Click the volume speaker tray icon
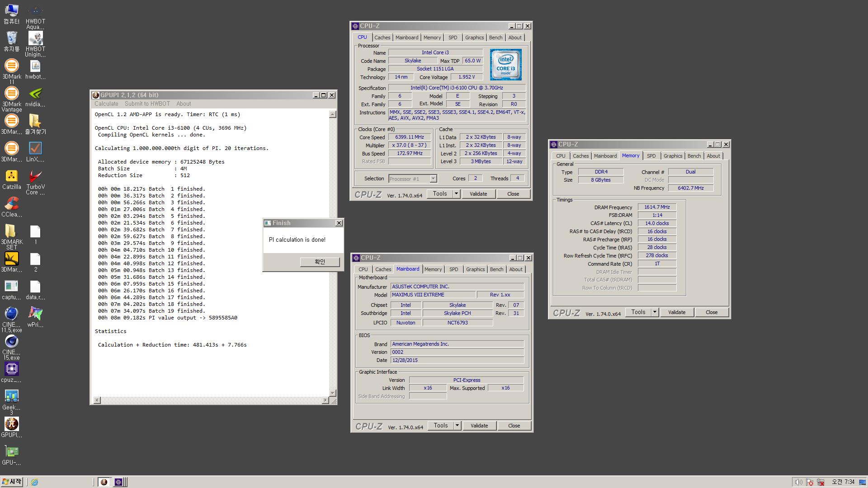 point(798,482)
